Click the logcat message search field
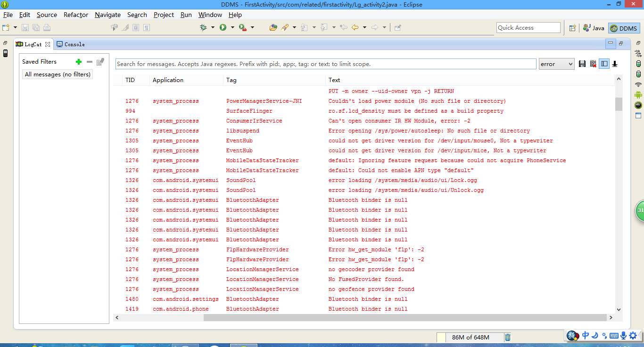The width and height of the screenshot is (644, 347). pos(325,64)
